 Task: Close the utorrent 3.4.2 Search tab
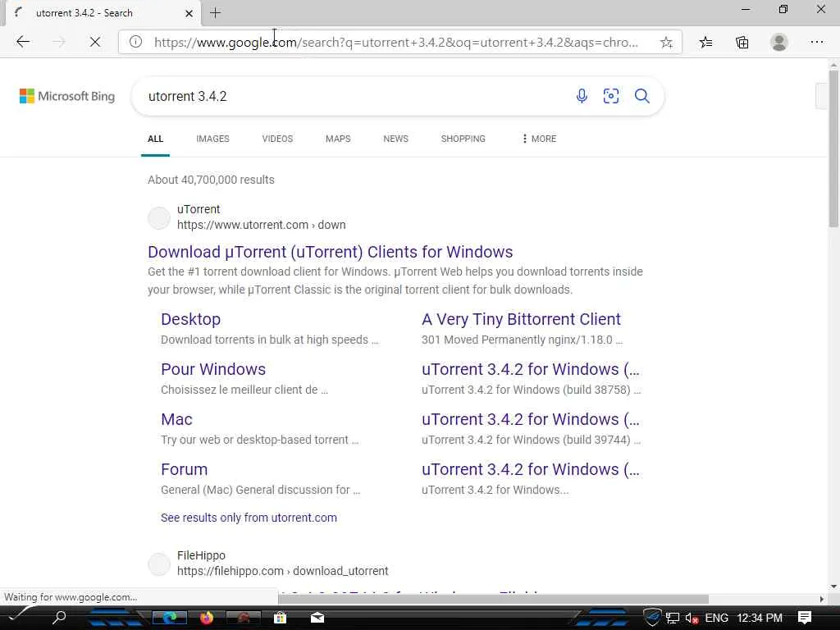[189, 13]
